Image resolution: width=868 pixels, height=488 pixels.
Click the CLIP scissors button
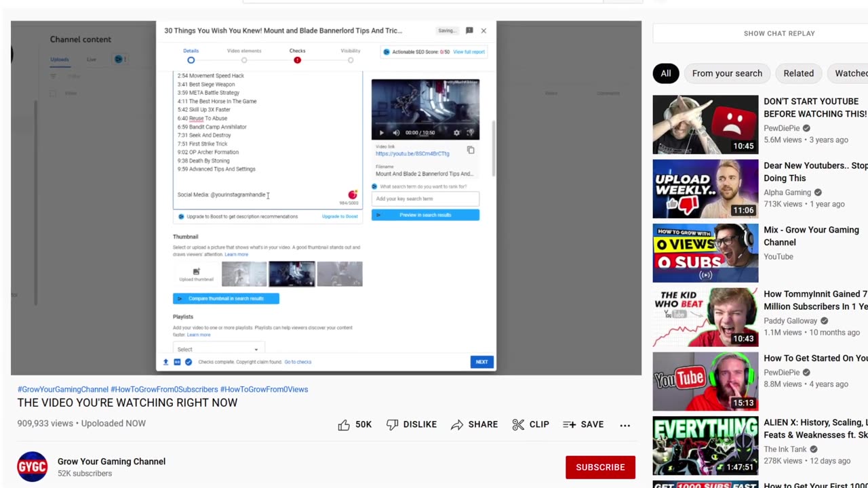coord(530,424)
